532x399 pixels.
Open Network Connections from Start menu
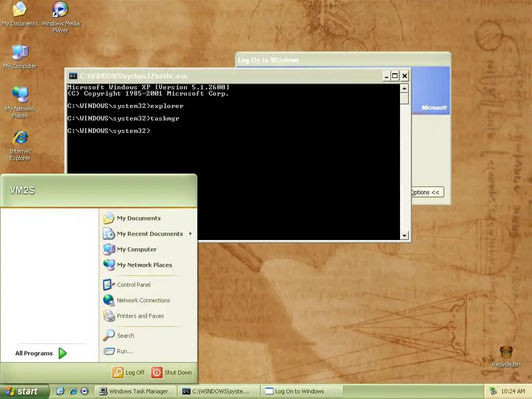click(148, 300)
